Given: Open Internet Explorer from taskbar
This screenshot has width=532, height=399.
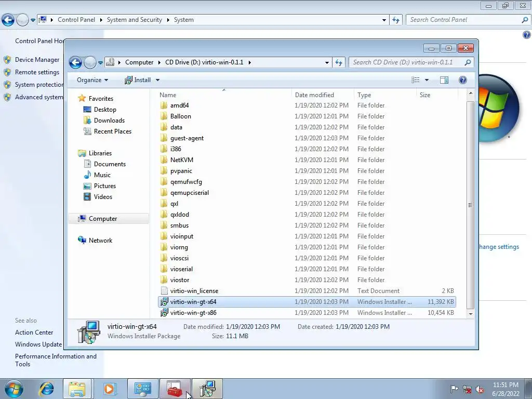Looking at the screenshot, I should [46, 389].
